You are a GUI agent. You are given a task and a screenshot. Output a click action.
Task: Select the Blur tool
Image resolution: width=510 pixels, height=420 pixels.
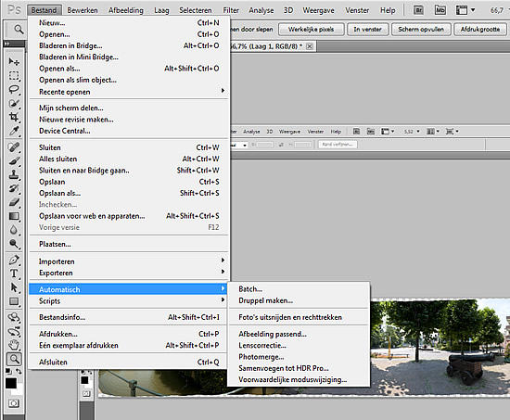click(14, 230)
